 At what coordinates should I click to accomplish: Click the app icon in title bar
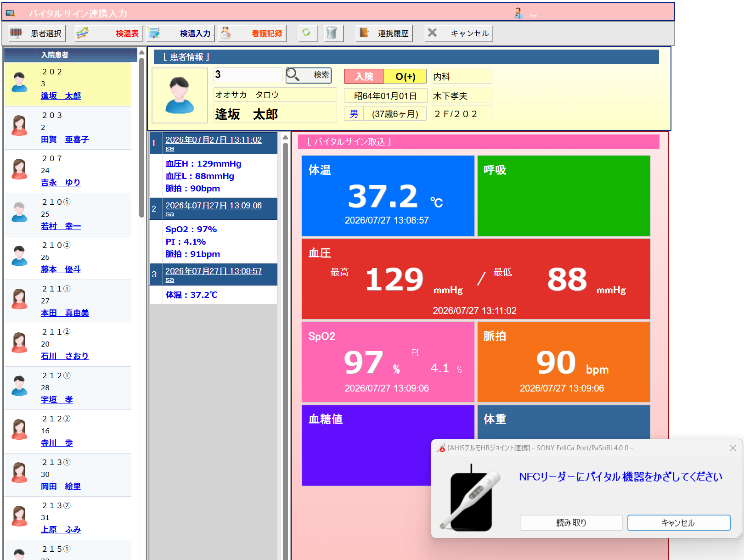11,13
